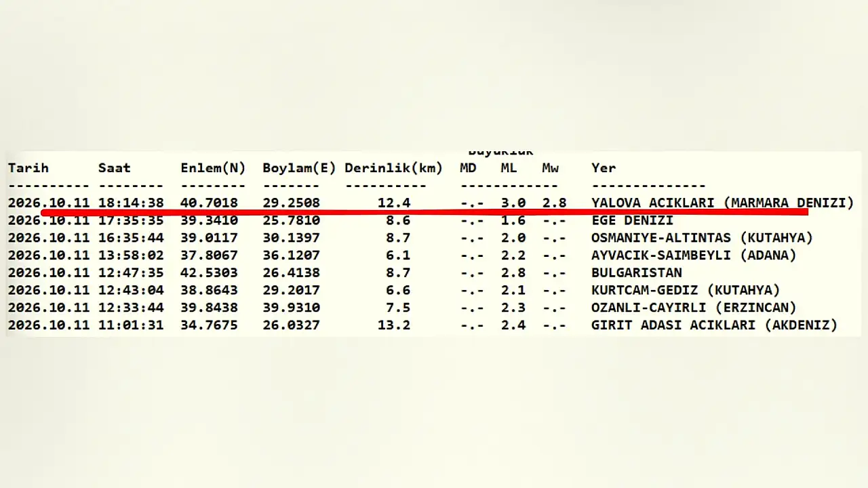Select longitude value "29.2017"
868x488 pixels.
pos(291,290)
